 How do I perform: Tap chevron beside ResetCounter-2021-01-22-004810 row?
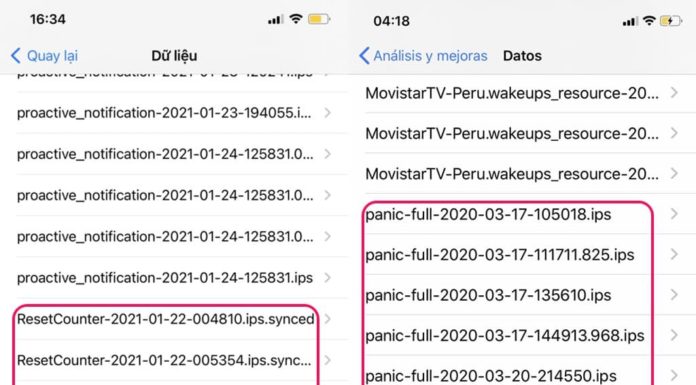pyautogui.click(x=328, y=319)
